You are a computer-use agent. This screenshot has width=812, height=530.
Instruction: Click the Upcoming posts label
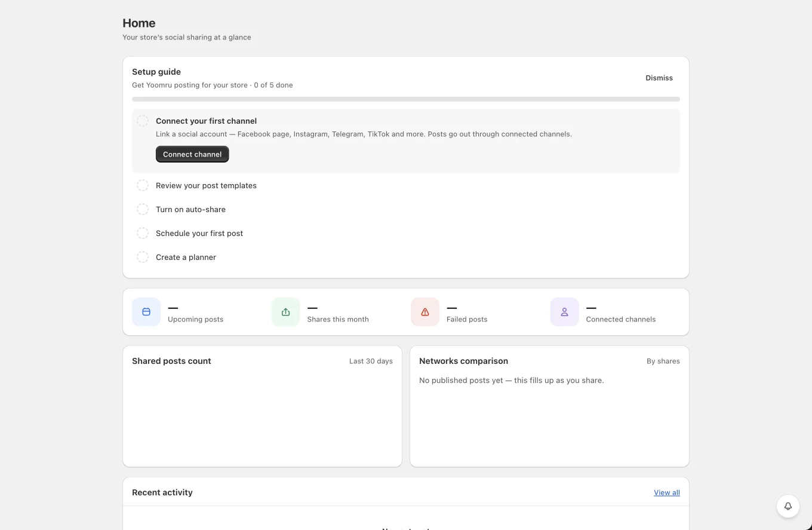point(195,319)
